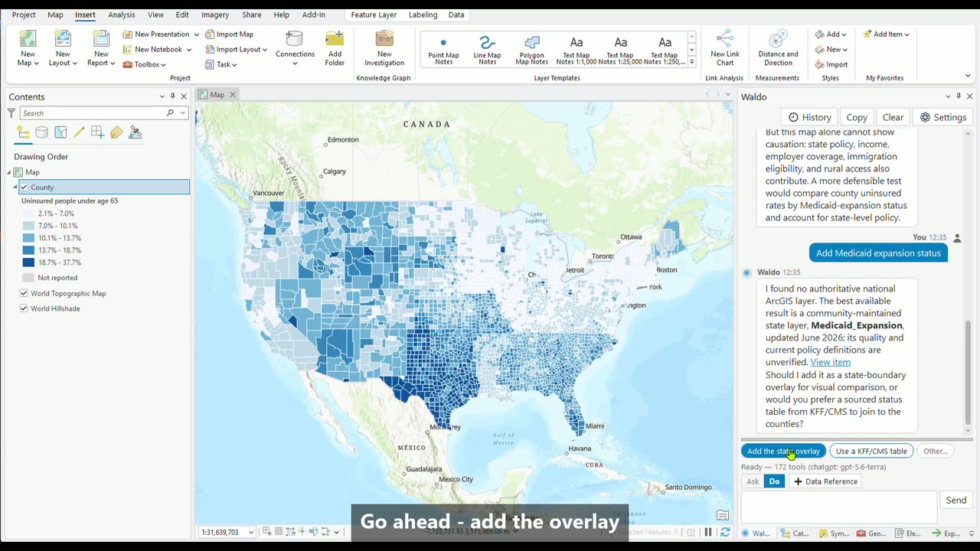Click the Import Map button
This screenshot has height=551, width=980.
point(229,34)
